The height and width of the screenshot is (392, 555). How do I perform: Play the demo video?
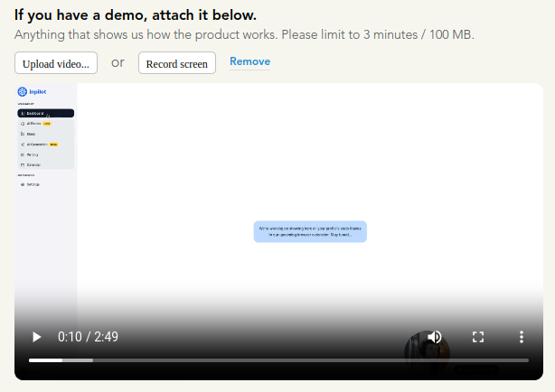[36, 337]
